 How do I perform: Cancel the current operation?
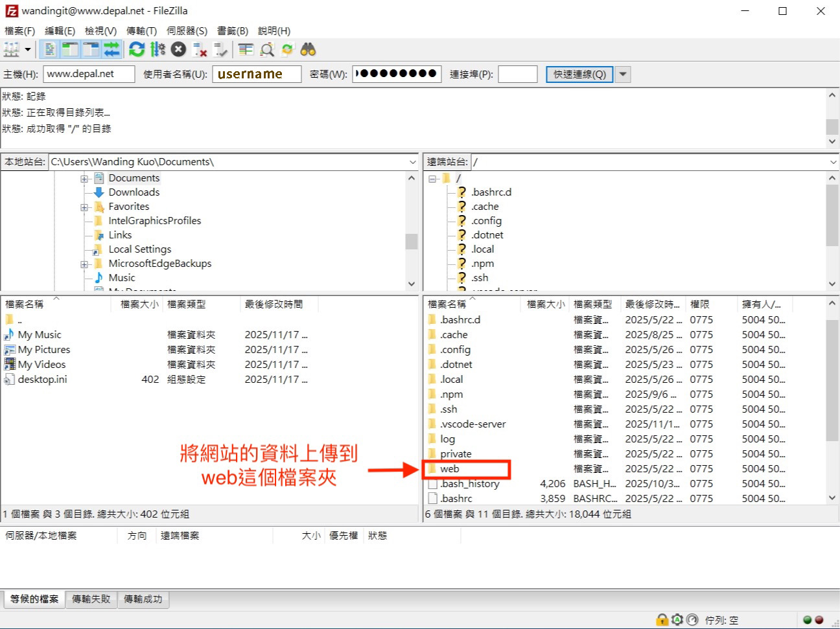click(179, 49)
